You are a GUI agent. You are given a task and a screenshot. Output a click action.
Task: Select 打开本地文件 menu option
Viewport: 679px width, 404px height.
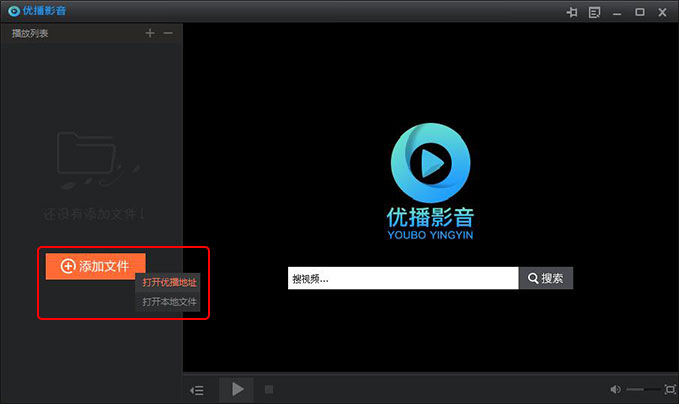tap(169, 301)
